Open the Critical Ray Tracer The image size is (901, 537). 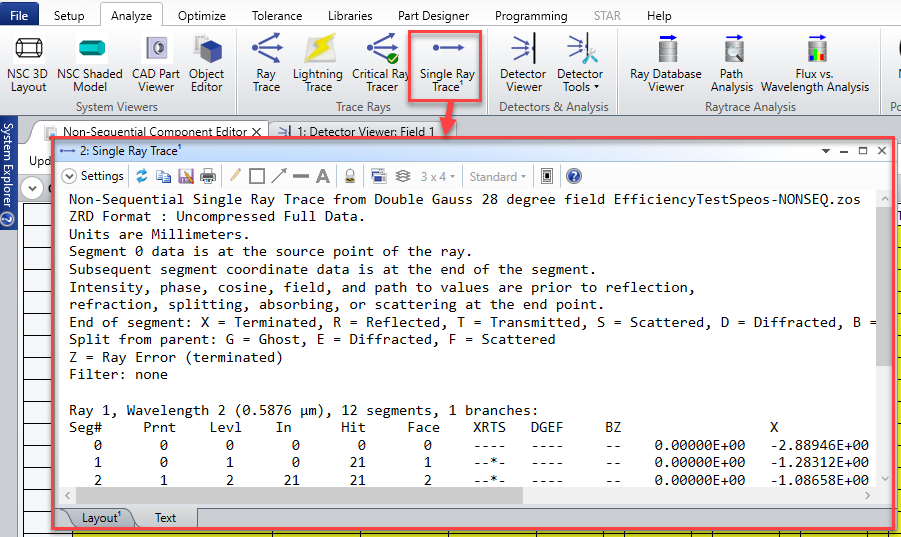(382, 64)
